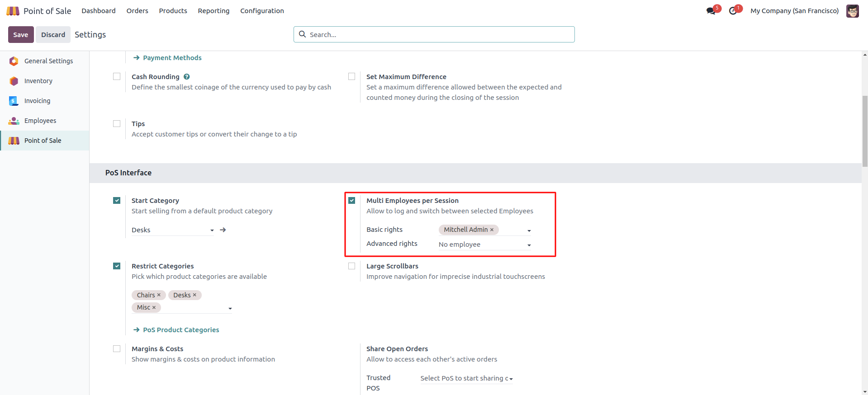Open the messages chat bubble icon
This screenshot has width=868, height=395.
(x=711, y=11)
